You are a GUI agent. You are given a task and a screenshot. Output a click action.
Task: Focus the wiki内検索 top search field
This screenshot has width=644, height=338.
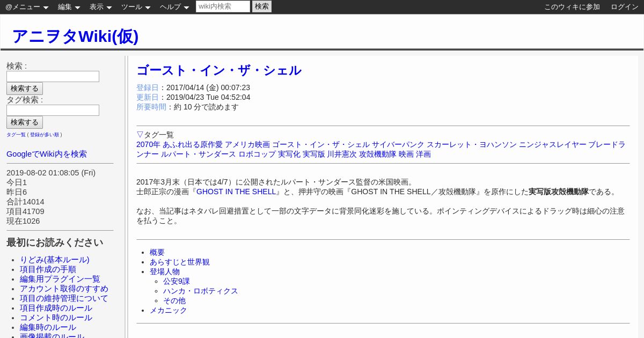[x=223, y=6]
